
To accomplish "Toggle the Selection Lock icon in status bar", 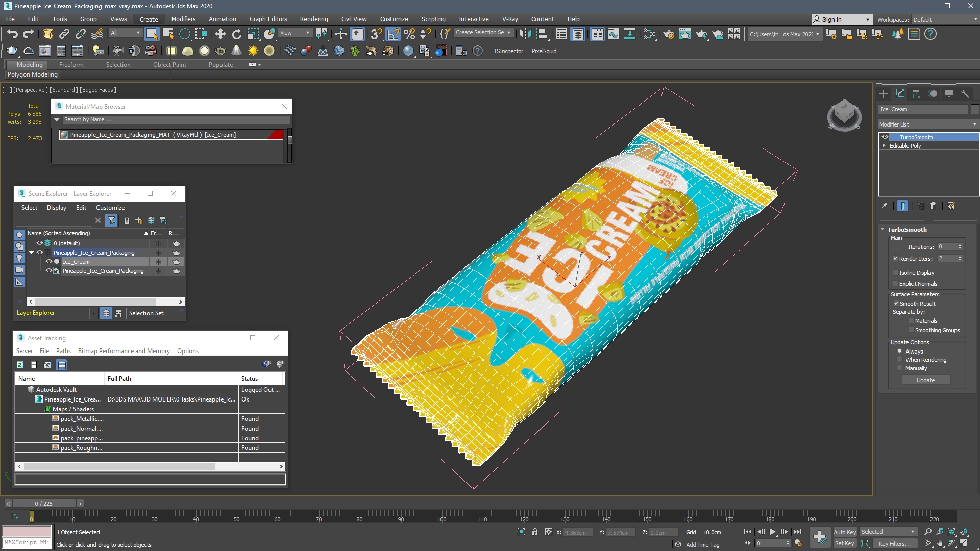I will [535, 532].
